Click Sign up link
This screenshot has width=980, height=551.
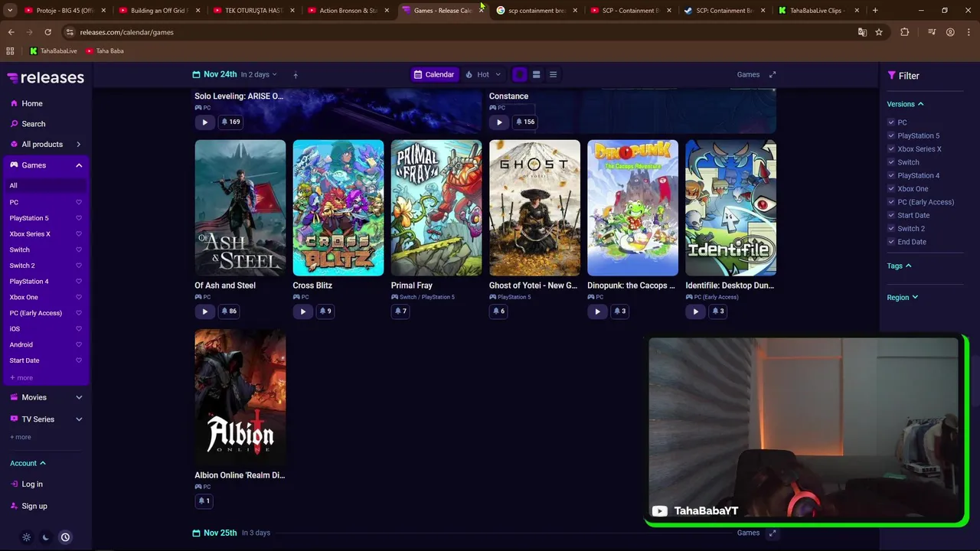coord(28,506)
